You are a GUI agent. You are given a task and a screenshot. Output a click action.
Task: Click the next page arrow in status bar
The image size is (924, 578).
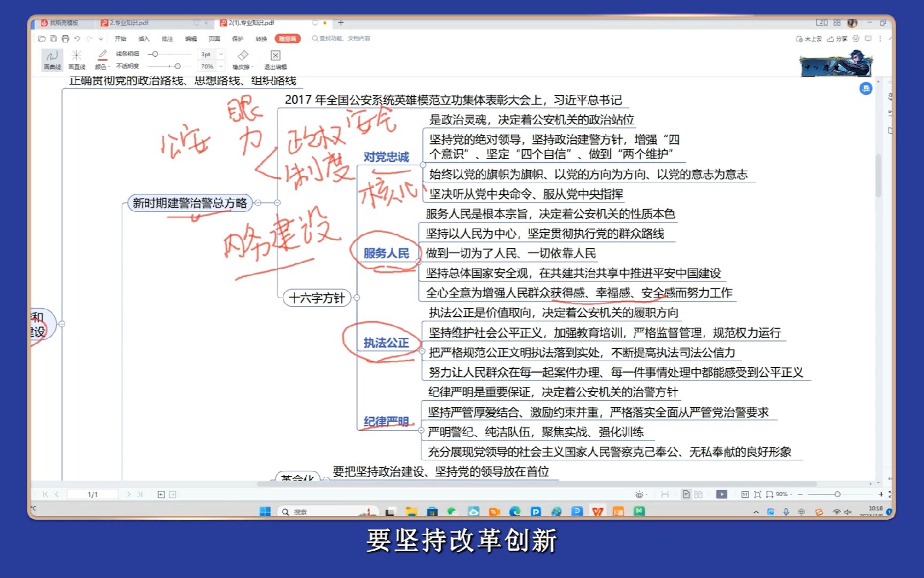pos(128,495)
